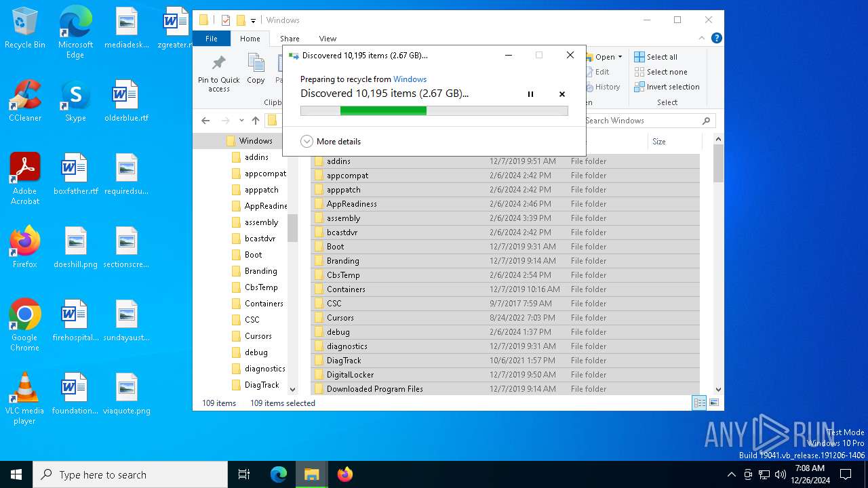Viewport: 868px width, 488px height.
Task: Click the file list vertical scrollbar
Action: point(718,264)
